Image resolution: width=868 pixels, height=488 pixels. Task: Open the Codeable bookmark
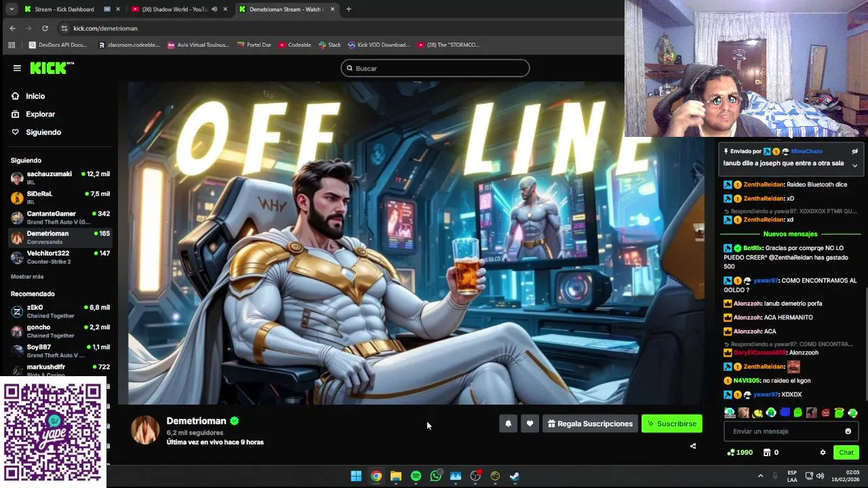point(294,45)
